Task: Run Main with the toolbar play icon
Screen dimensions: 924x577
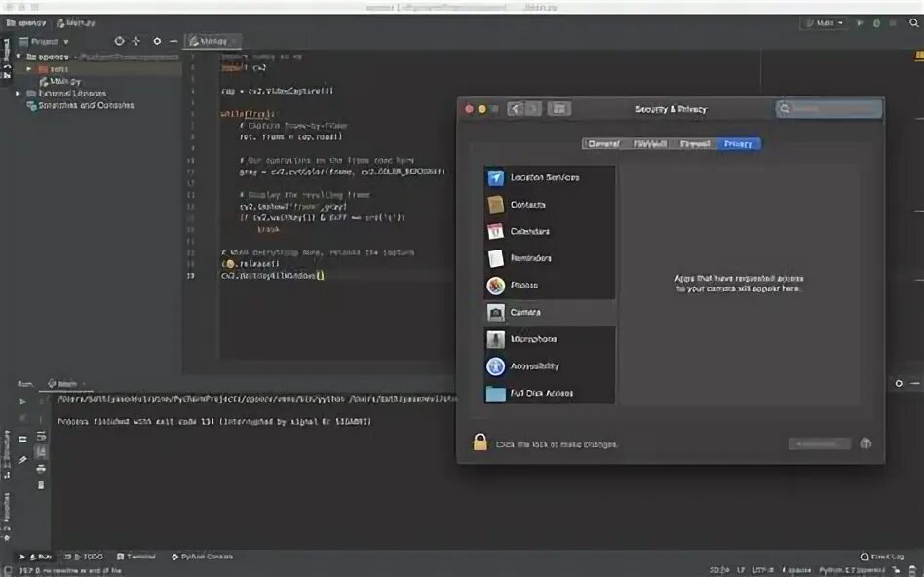Action: click(x=860, y=23)
